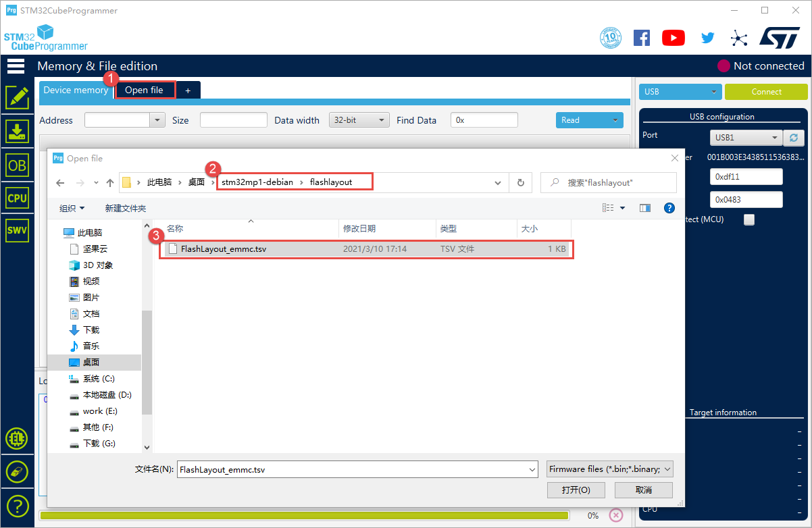Open the help question mark sidebar icon
This screenshot has height=528, width=812.
17,505
